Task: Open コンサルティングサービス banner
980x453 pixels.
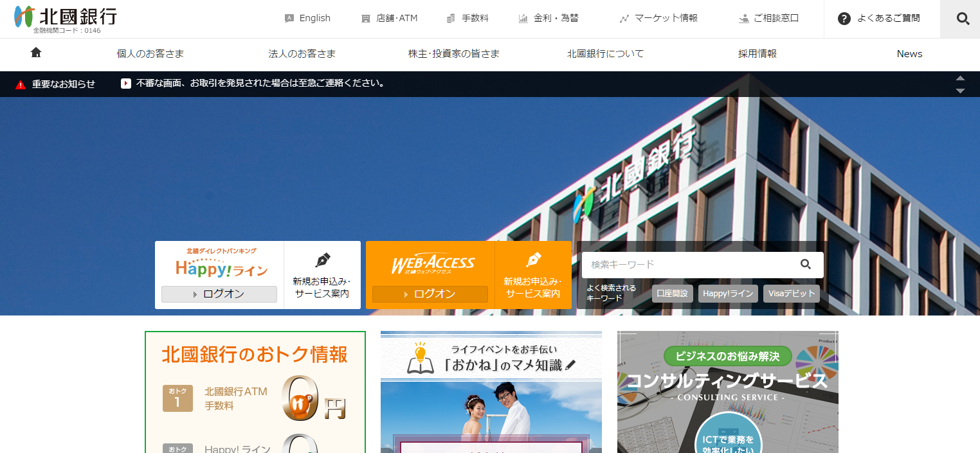Action: [728, 392]
